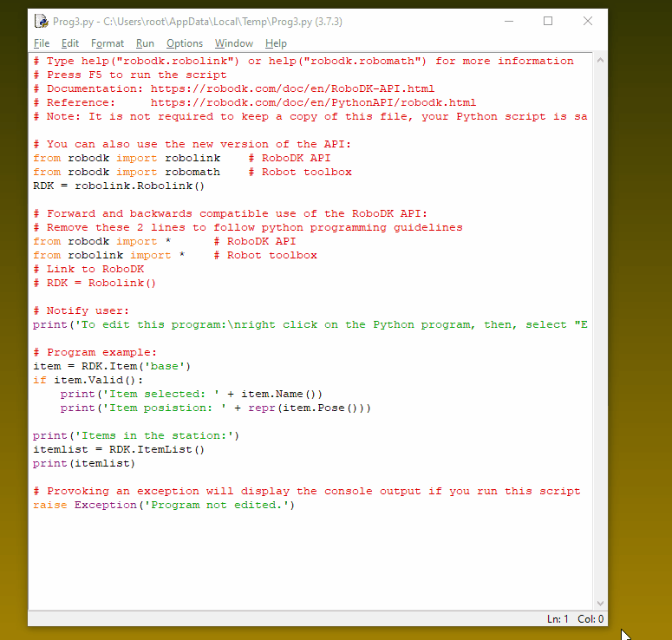This screenshot has height=640, width=672.
Task: Open the Options menu
Action: point(185,43)
